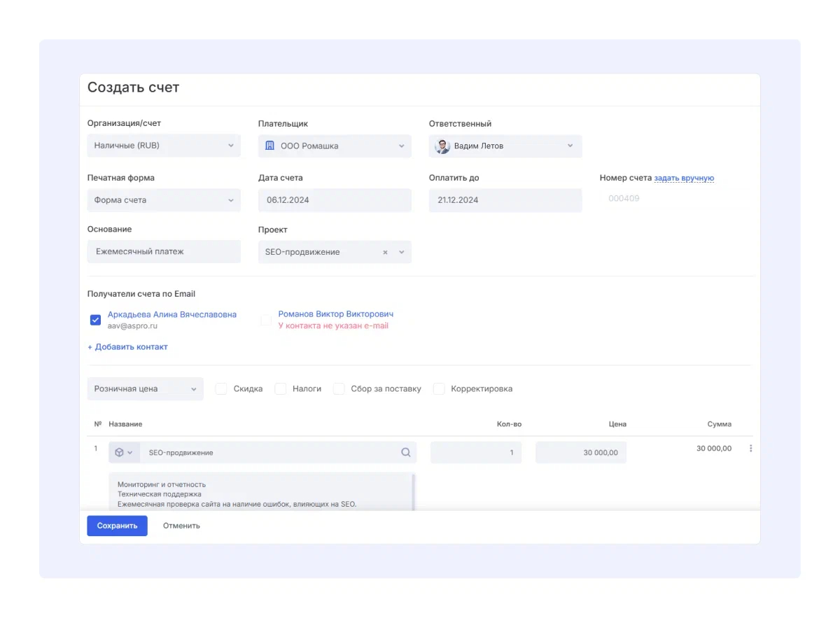Open the three-dot menu for the invoice row
This screenshot has height=618, width=840.
coord(751,449)
